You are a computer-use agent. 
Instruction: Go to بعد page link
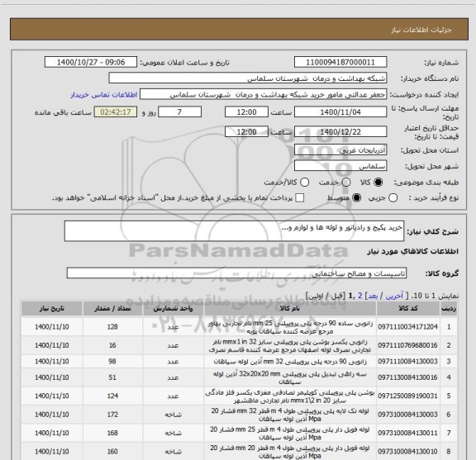(x=373, y=296)
